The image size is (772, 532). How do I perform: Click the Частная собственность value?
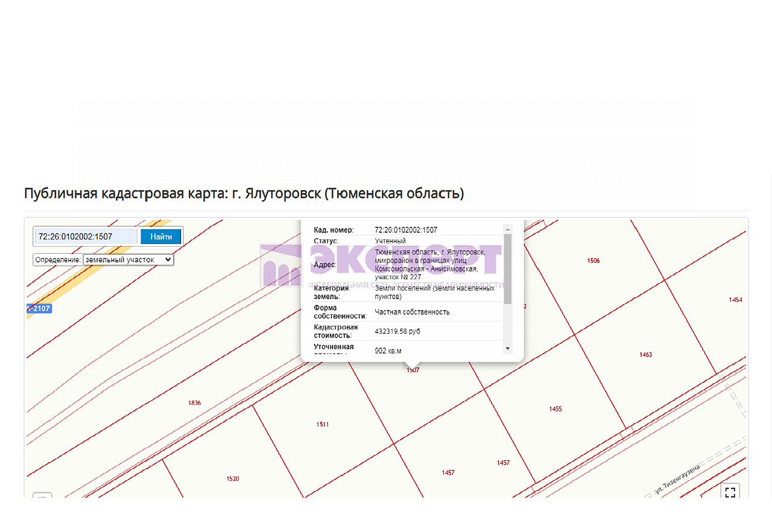click(412, 312)
